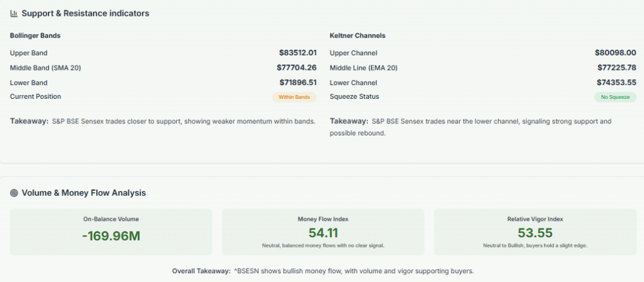The height and width of the screenshot is (282, 644).
Task: Click the Support & Resistance indicators title
Action: coord(86,13)
